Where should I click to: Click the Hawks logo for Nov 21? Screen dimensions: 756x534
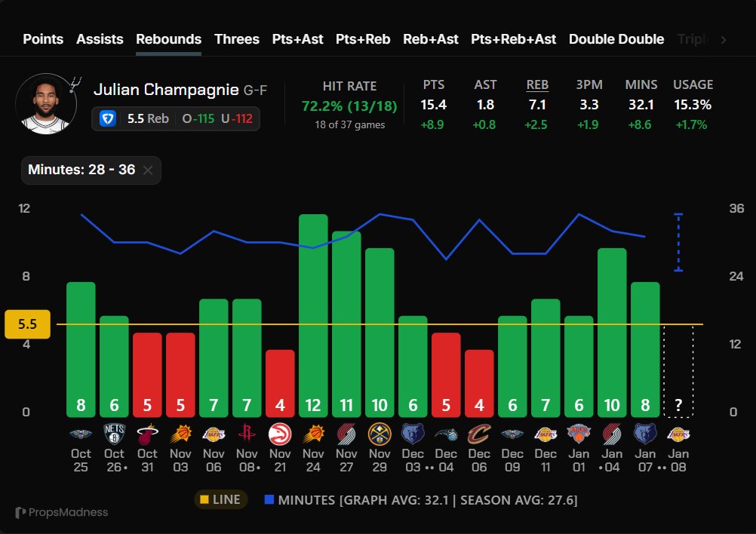coord(280,434)
